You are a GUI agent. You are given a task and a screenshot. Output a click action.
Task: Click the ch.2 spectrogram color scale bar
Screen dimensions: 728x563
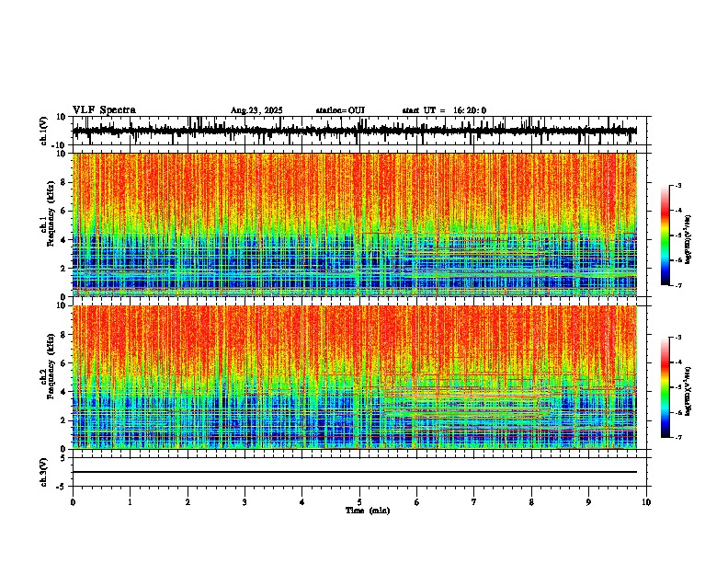665,387
